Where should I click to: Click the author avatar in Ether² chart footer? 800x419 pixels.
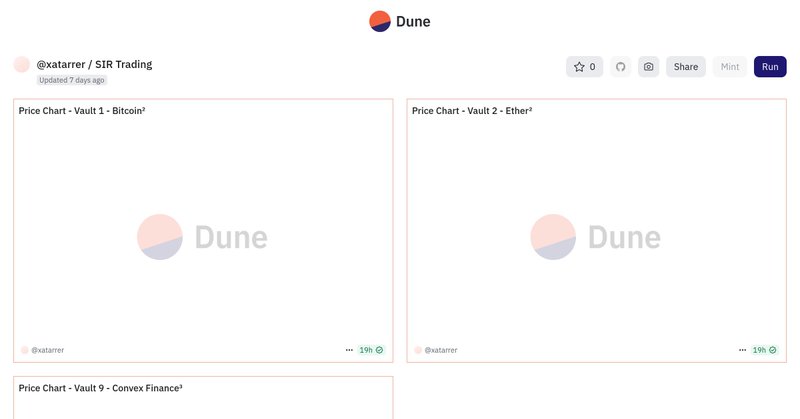coord(418,350)
